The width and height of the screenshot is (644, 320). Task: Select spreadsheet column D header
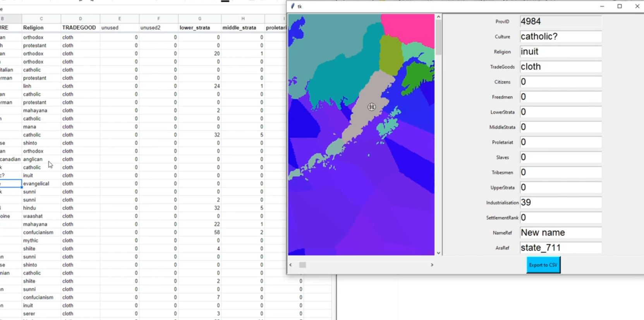(81, 19)
